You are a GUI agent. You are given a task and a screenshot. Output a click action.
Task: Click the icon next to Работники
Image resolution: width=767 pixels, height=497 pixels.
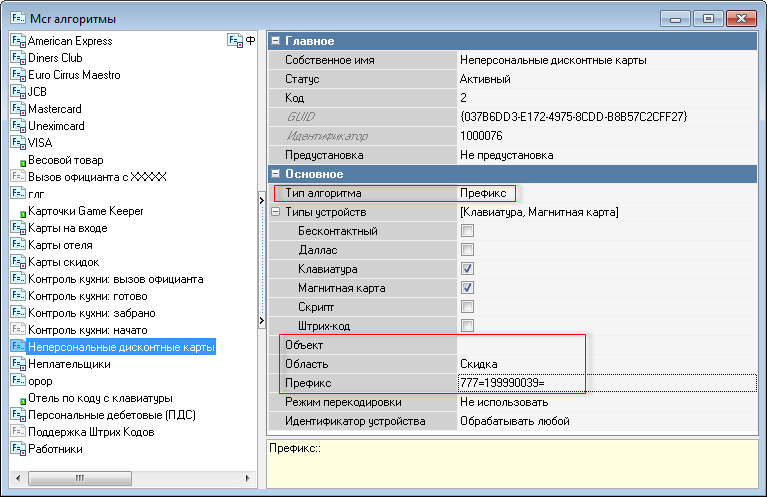point(17,449)
